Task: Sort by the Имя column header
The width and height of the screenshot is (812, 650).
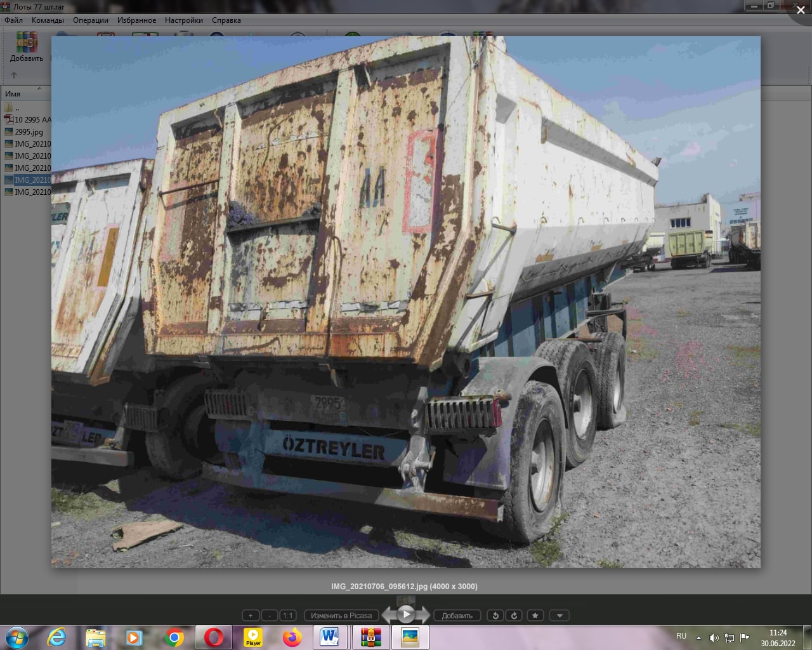Action: 25,93
